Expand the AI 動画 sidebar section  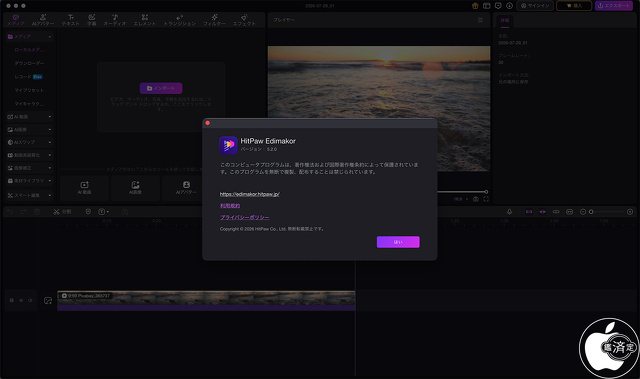tap(29, 117)
